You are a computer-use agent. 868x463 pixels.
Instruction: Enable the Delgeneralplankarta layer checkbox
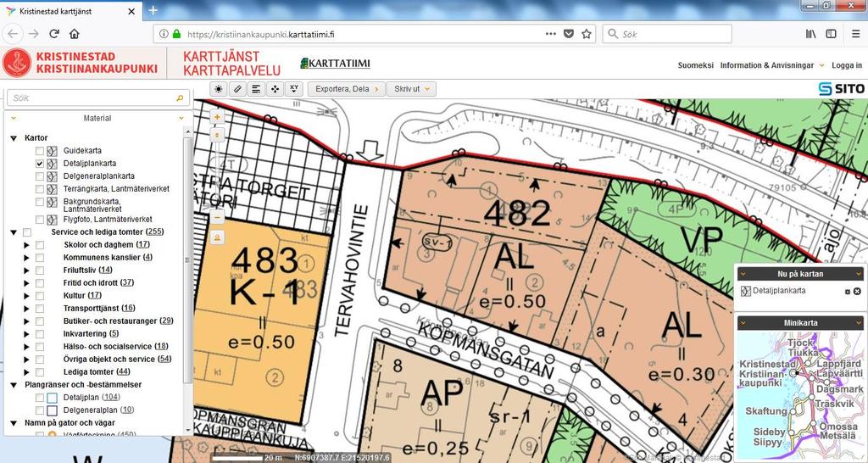pyautogui.click(x=39, y=176)
